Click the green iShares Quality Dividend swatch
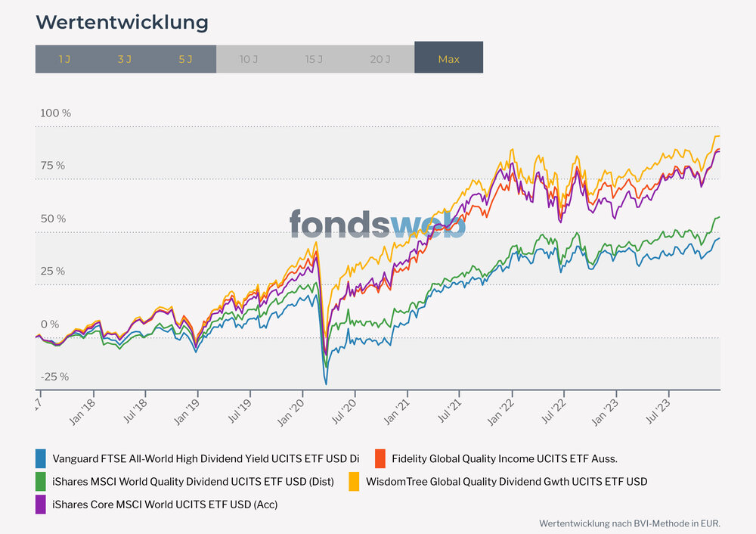Image resolution: width=756 pixels, height=534 pixels. pyautogui.click(x=41, y=481)
